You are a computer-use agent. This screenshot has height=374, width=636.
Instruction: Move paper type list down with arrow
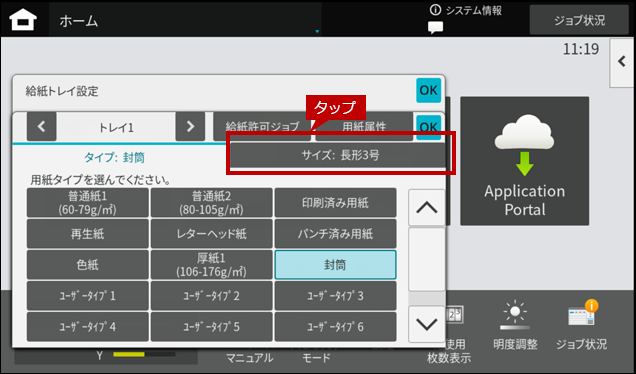pyautogui.click(x=426, y=324)
